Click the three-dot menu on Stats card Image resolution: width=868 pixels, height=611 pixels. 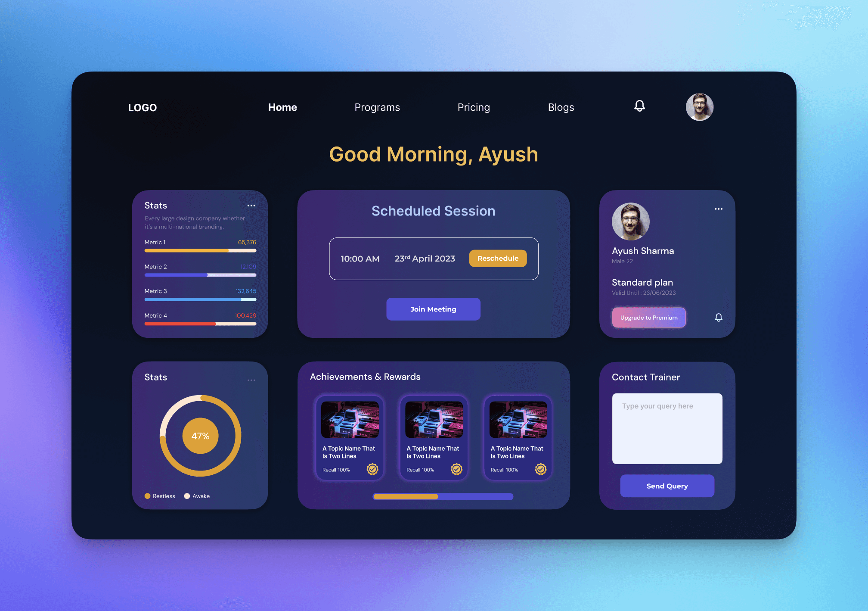point(252,205)
